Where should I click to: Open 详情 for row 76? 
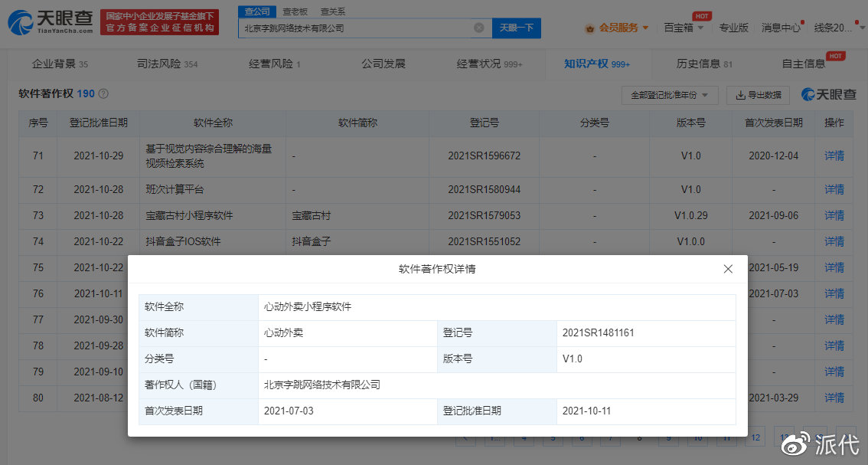[x=834, y=293]
